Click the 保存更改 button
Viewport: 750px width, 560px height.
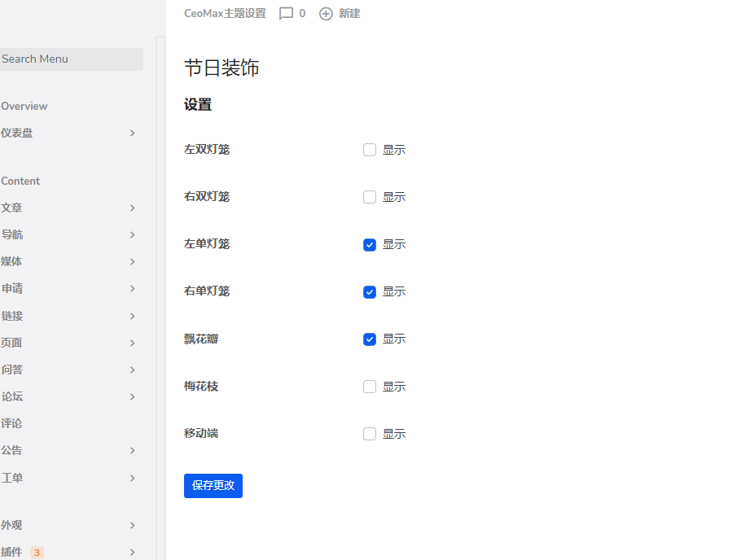click(x=213, y=486)
